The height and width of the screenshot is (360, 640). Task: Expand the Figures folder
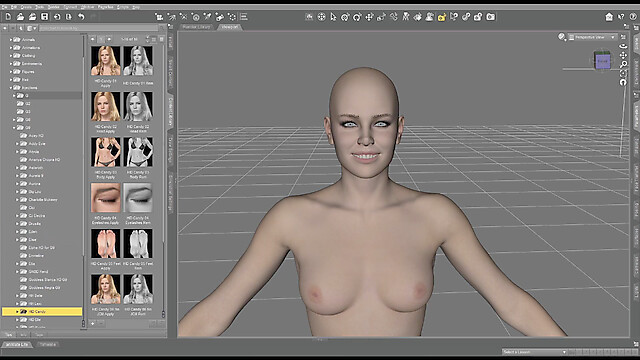[x=11, y=72]
